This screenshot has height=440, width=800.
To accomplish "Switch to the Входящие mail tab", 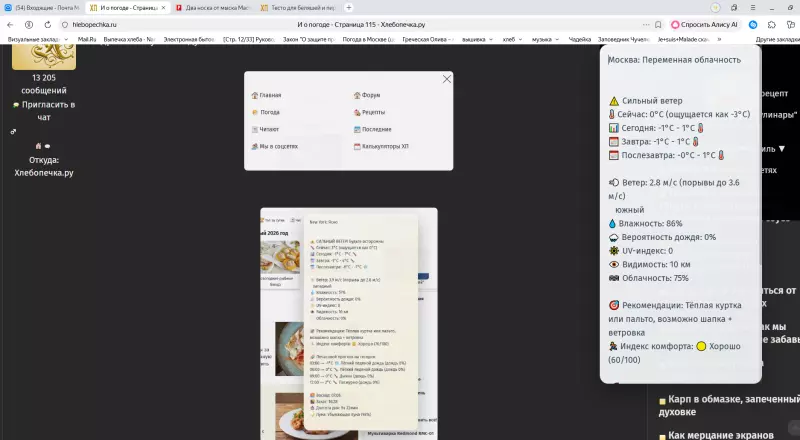I will coord(43,7).
